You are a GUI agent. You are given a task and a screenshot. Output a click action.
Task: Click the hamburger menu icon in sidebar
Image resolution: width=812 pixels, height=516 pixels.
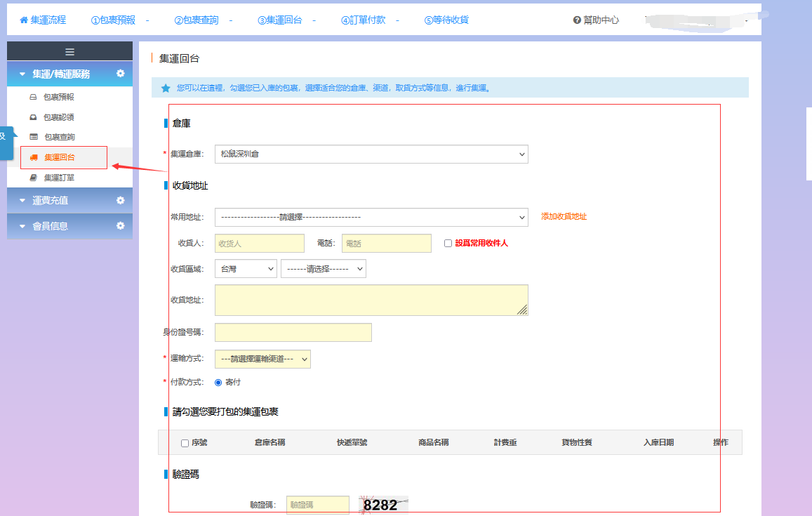pyautogui.click(x=69, y=51)
